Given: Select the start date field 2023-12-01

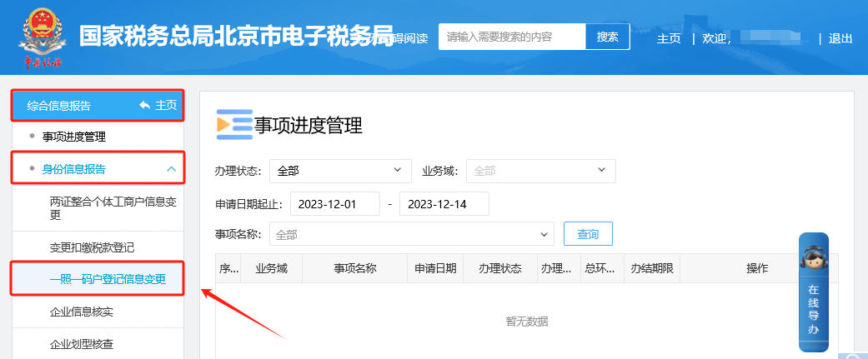Looking at the screenshot, I should (x=335, y=203).
